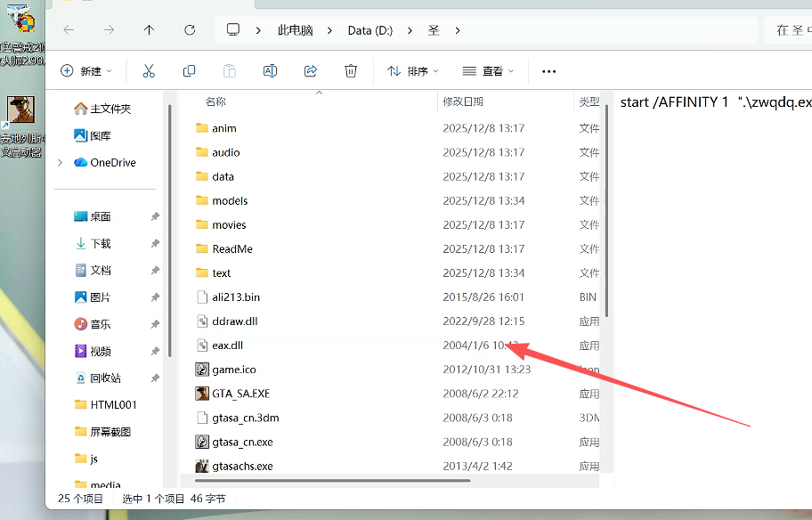The image size is (812, 520).
Task: Navigate to 此电脑 via breadcrumb
Action: (x=296, y=29)
